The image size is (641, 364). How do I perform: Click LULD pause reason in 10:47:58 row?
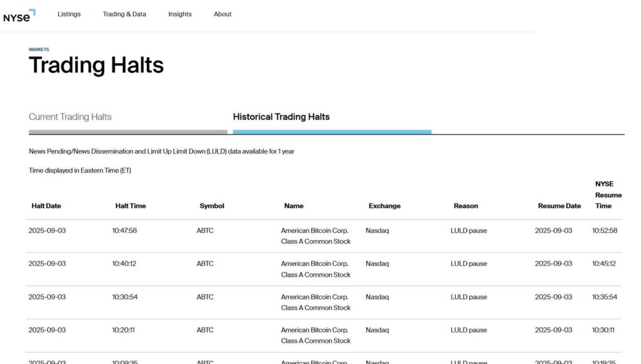click(x=469, y=230)
